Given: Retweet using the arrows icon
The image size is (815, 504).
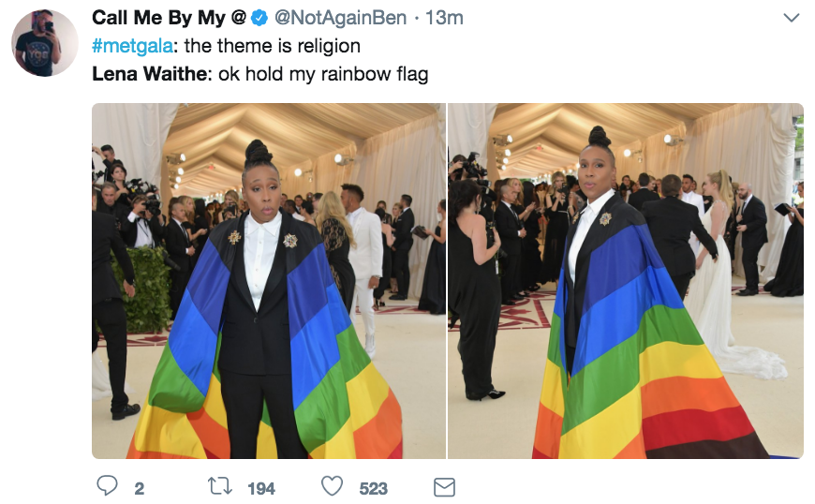Looking at the screenshot, I should pos(220,486).
